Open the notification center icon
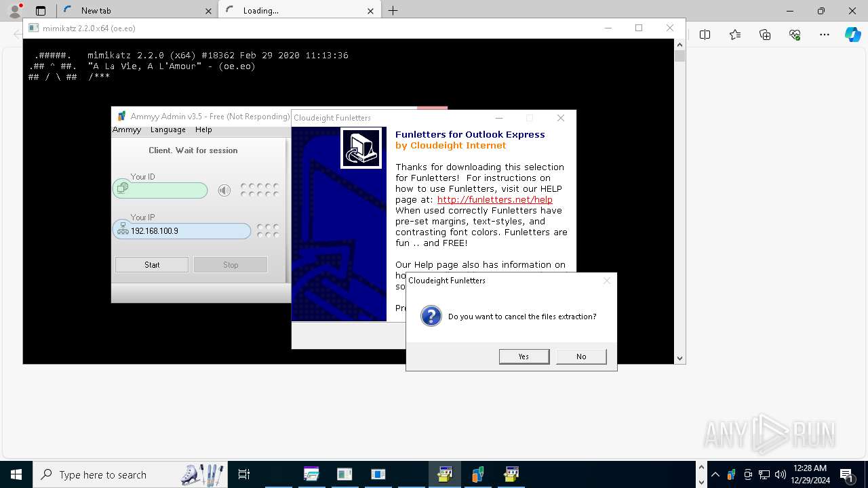The height and width of the screenshot is (488, 868). point(847,475)
